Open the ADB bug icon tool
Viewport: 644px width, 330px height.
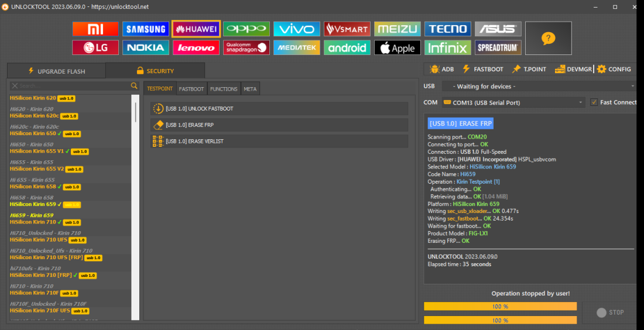pos(442,69)
